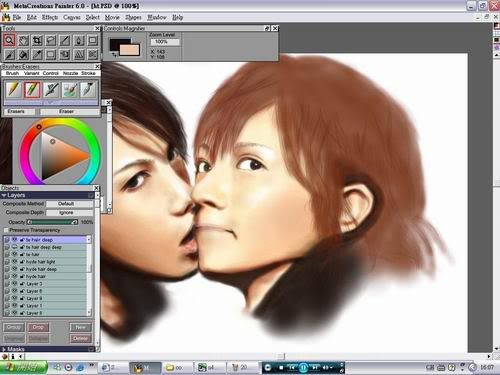Choose the gray pen nib brush icon
Screen dimensions: 500x375
[88, 89]
